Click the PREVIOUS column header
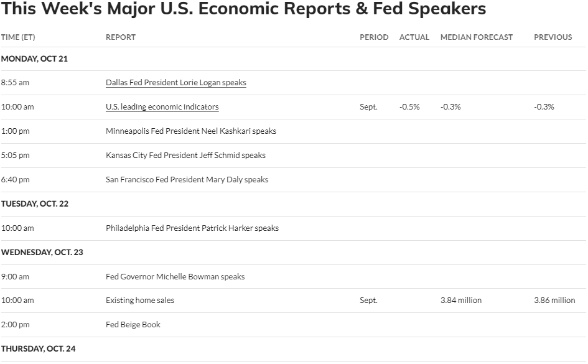588x364 pixels. click(x=553, y=37)
